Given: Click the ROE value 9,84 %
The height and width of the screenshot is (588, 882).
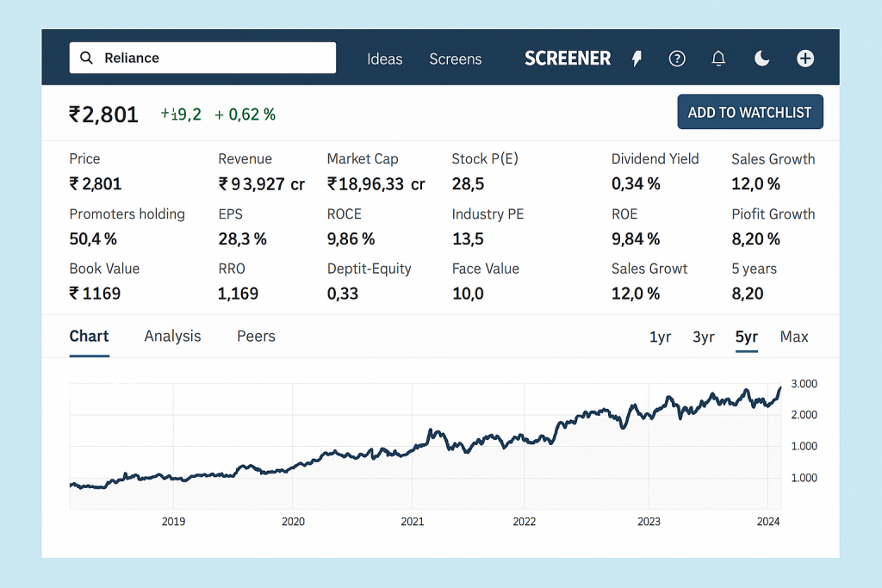Looking at the screenshot, I should (x=636, y=239).
